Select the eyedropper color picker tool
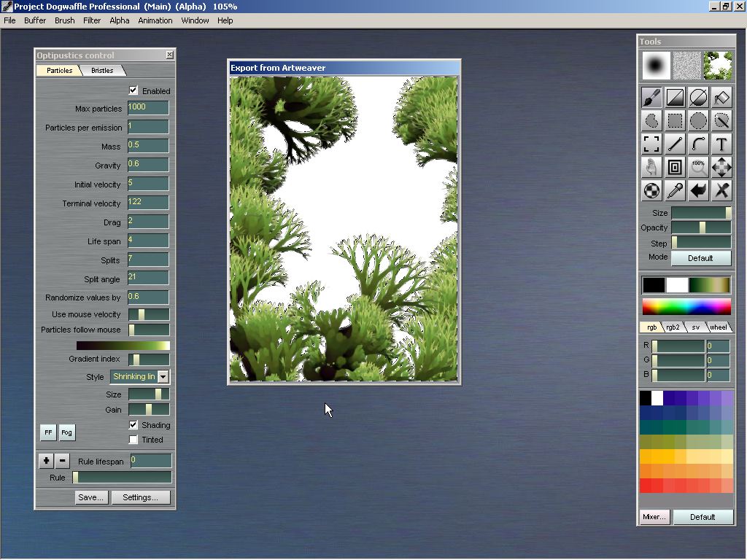The image size is (747, 560). point(675,190)
